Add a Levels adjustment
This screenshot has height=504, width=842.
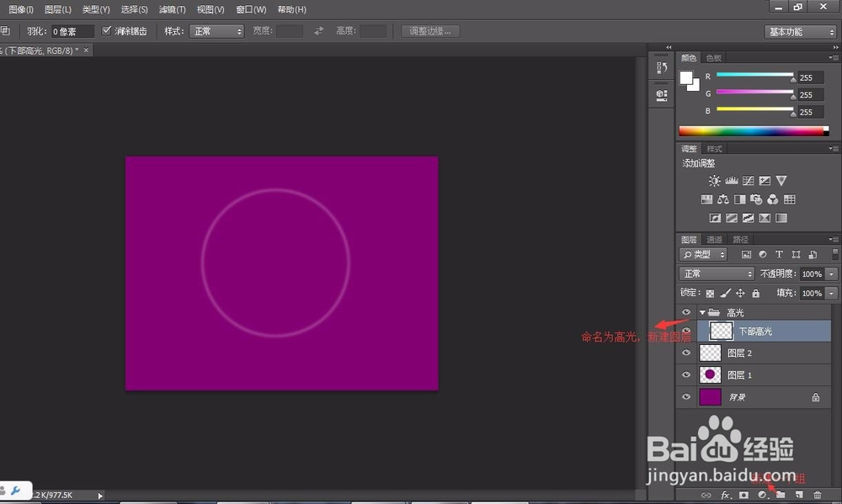pyautogui.click(x=732, y=181)
